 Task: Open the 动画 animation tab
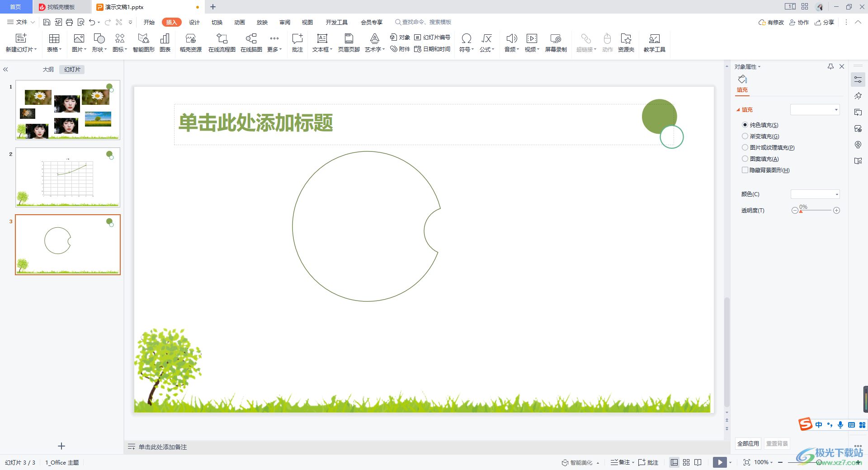coord(240,22)
